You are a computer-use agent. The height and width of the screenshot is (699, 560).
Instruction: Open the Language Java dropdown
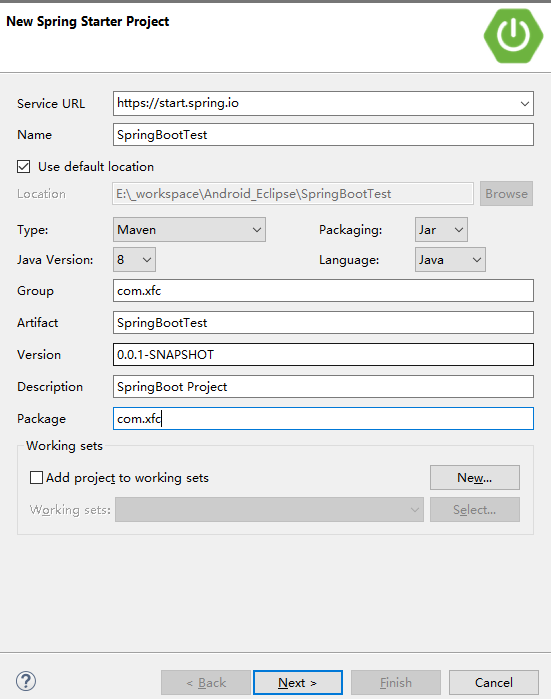point(450,259)
